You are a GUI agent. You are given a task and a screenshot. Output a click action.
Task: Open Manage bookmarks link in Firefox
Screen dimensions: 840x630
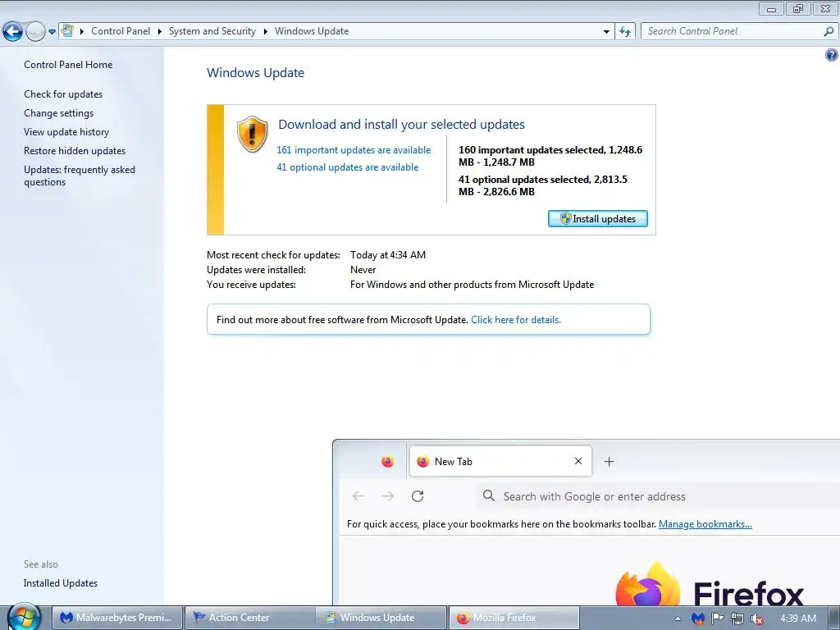tap(705, 524)
